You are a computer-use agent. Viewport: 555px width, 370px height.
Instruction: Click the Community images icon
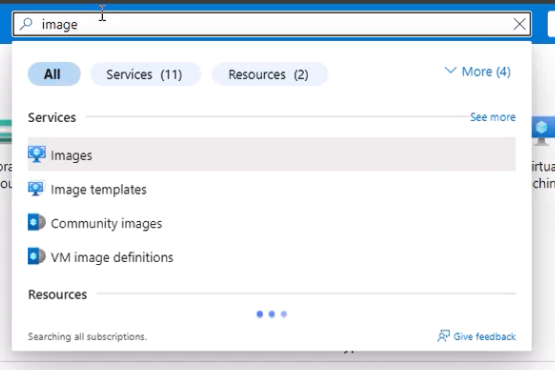coord(36,222)
